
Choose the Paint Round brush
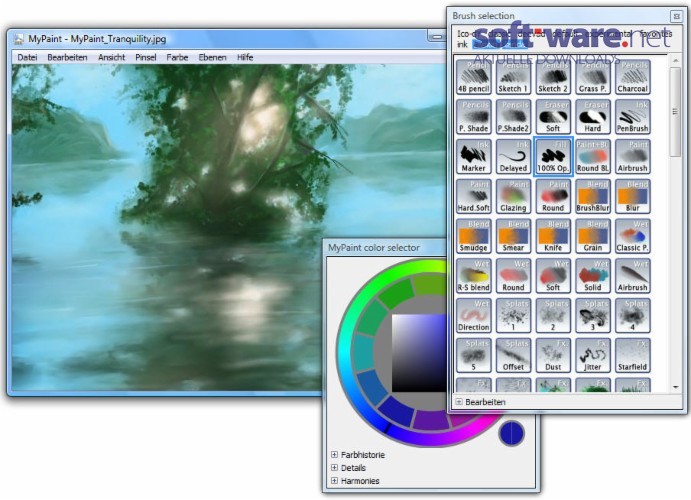[553, 196]
